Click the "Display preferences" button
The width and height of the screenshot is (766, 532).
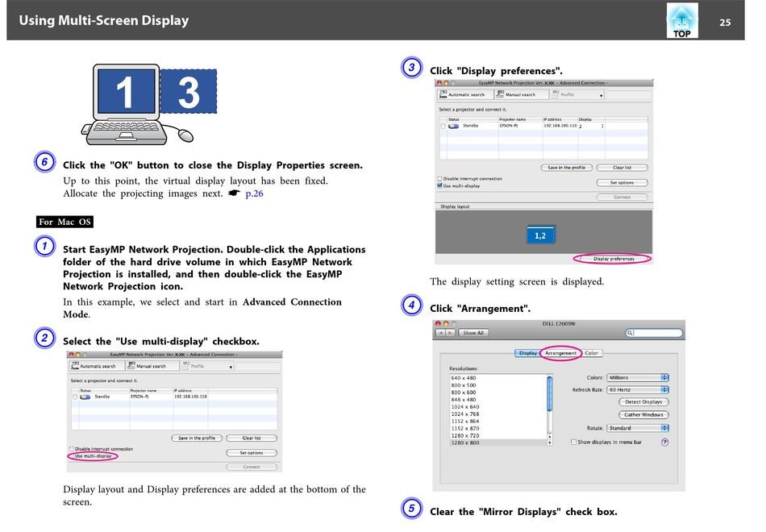click(x=614, y=259)
